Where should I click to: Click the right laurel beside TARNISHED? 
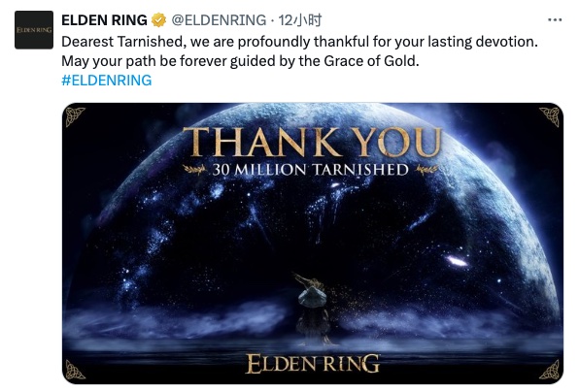[x=426, y=170]
